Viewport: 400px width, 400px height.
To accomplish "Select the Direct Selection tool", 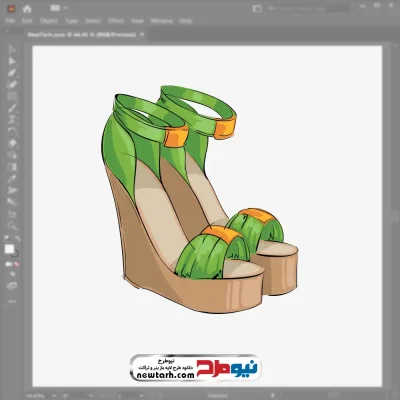I will point(12,61).
